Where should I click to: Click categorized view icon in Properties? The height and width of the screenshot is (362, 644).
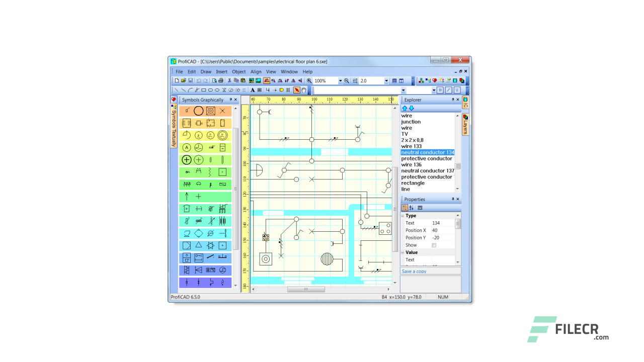tap(405, 208)
